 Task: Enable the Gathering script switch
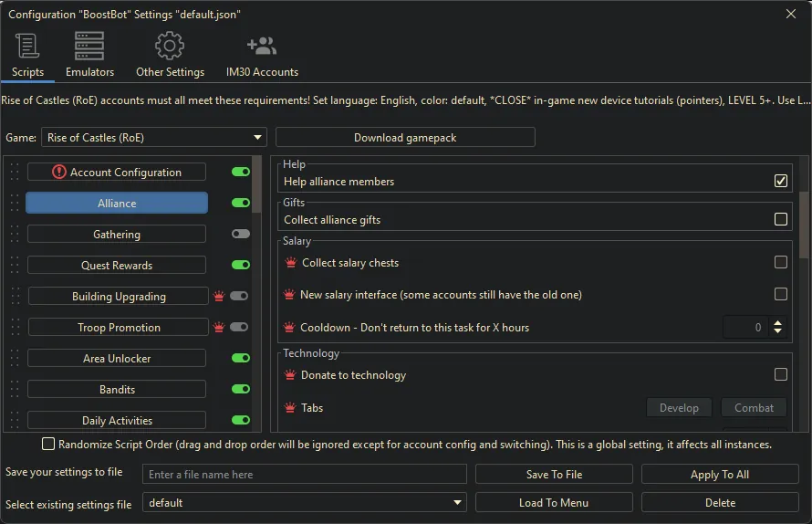tap(241, 234)
